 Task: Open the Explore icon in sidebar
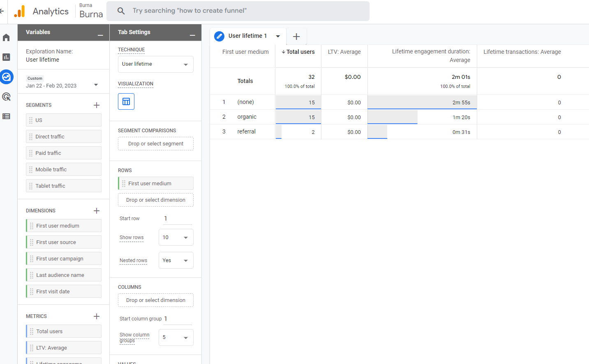pos(7,77)
